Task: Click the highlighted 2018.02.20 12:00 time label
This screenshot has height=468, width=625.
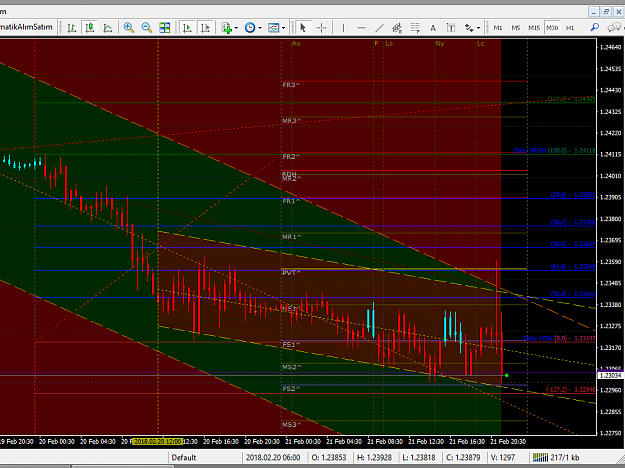Action: pos(158,442)
